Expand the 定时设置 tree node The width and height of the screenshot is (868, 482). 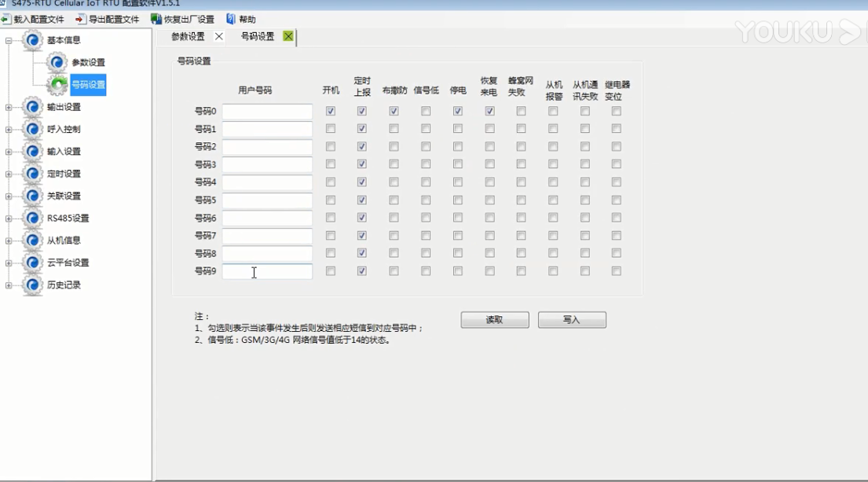click(9, 174)
